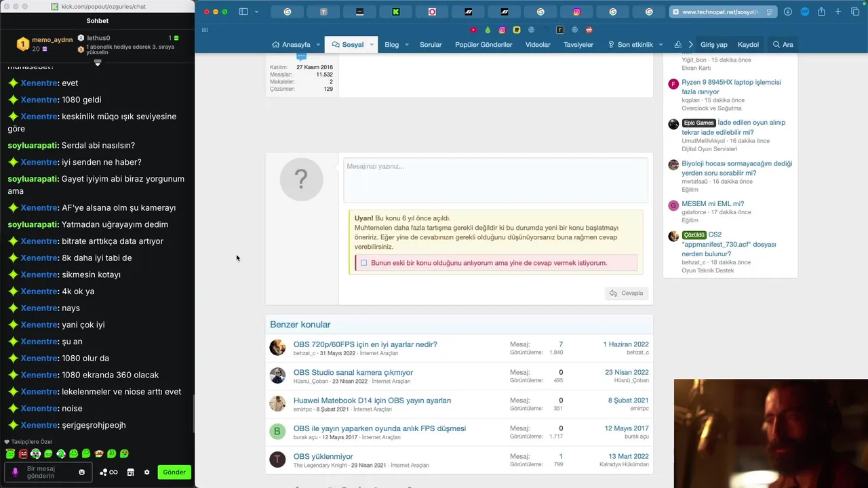The image size is (868, 488).
Task: Expand the Kick leaderboard arrow
Action: coord(98,62)
